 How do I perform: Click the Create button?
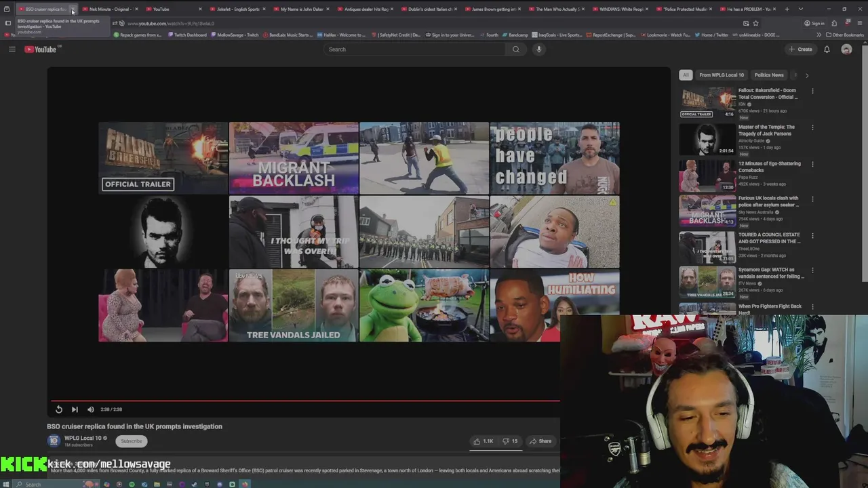[801, 49]
